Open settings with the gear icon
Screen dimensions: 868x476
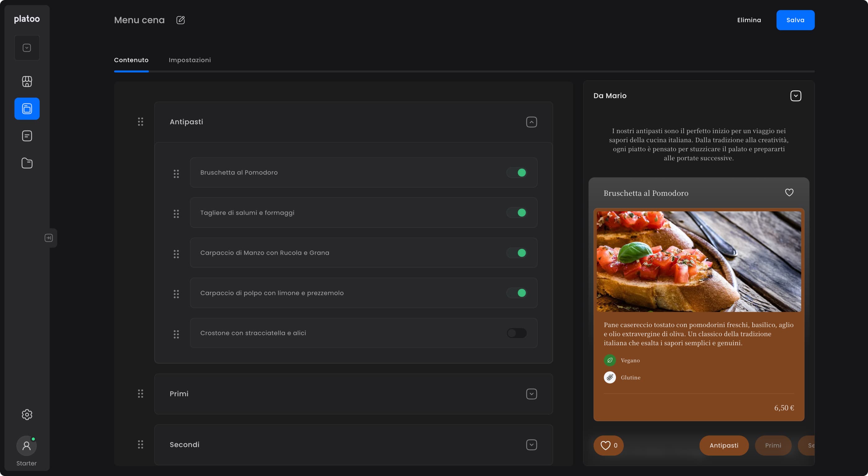[x=27, y=414]
